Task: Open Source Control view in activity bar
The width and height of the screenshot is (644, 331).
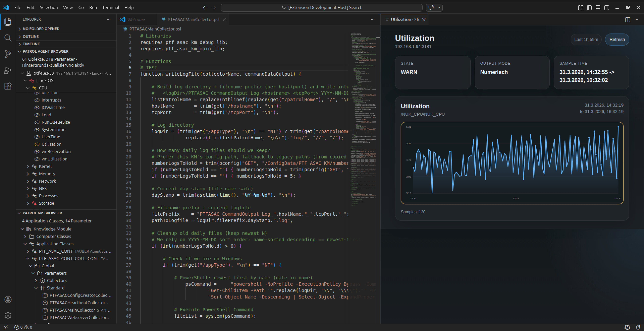Action: click(x=8, y=54)
